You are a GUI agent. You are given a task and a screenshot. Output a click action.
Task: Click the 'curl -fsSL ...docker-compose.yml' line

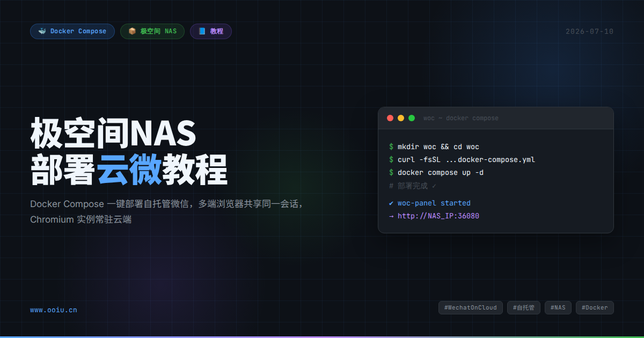coord(462,160)
